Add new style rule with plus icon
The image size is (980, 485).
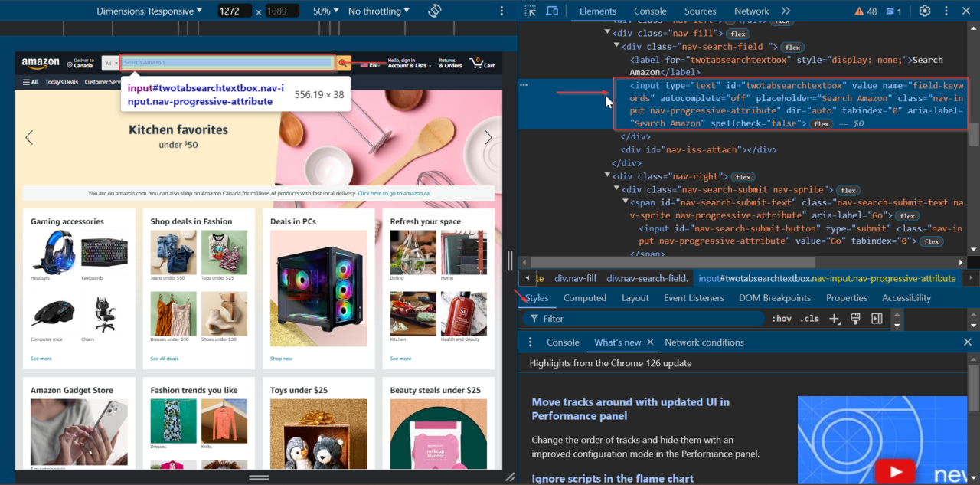[834, 318]
